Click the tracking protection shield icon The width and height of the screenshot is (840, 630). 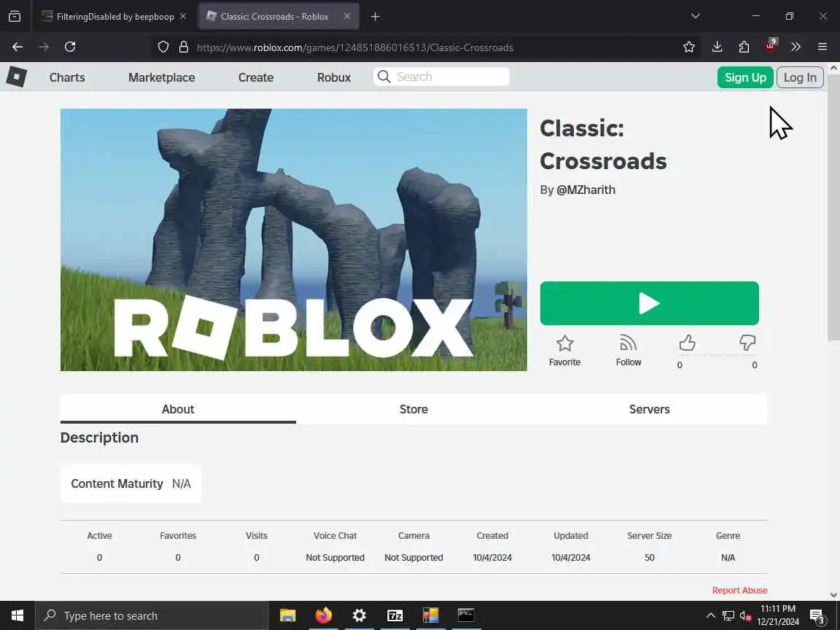pos(163,47)
